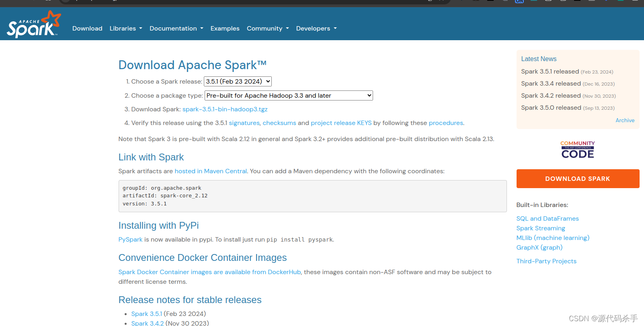Click the 'artifactId: spark-core_2.12' code line

[165, 196]
